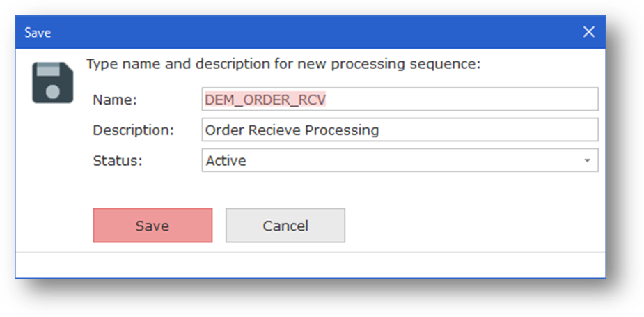Select the Active value in Status combo

(226, 161)
